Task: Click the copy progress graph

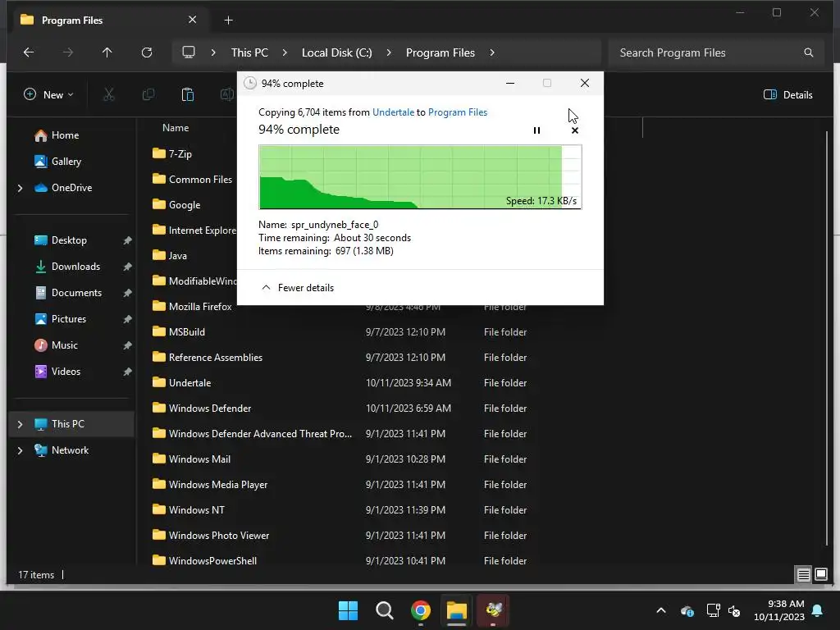Action: 420,177
